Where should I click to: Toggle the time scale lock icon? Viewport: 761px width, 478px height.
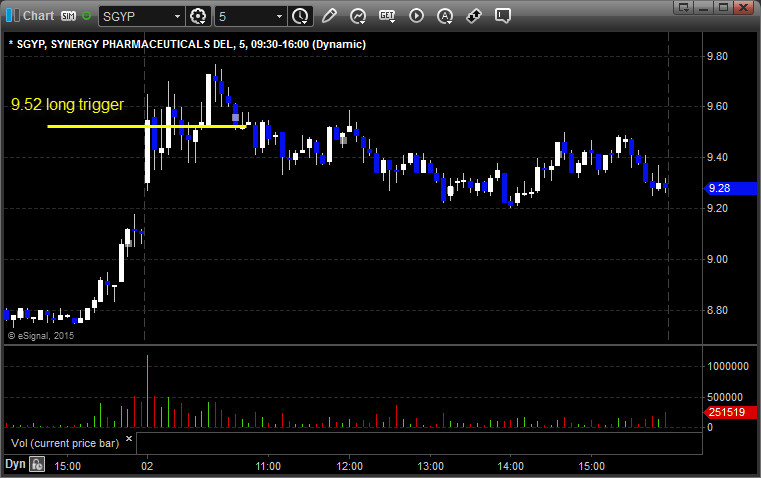click(x=37, y=464)
